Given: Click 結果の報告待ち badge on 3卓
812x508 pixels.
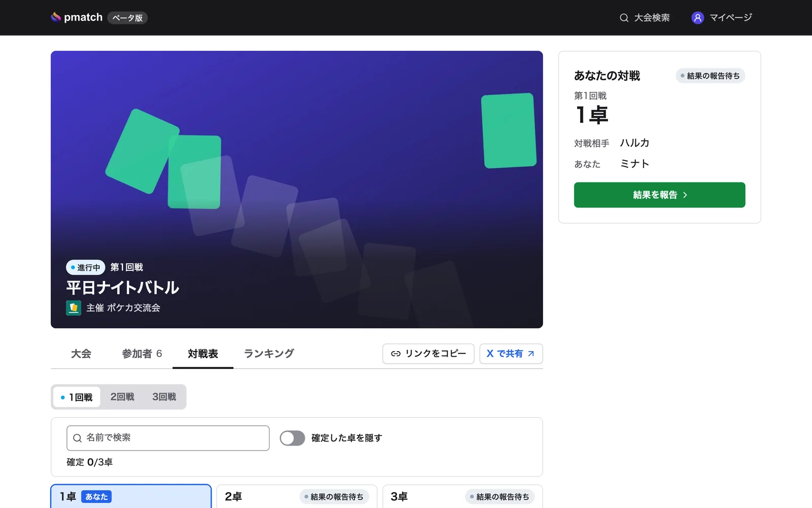Looking at the screenshot, I should (500, 497).
